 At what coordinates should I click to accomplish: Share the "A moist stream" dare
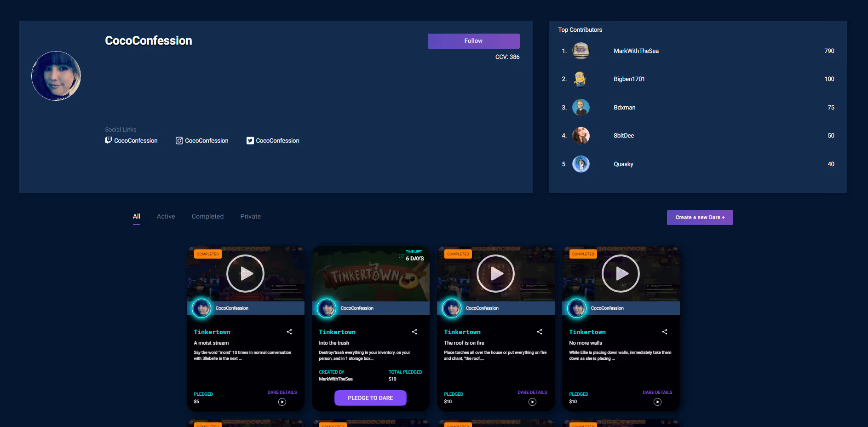point(289,331)
